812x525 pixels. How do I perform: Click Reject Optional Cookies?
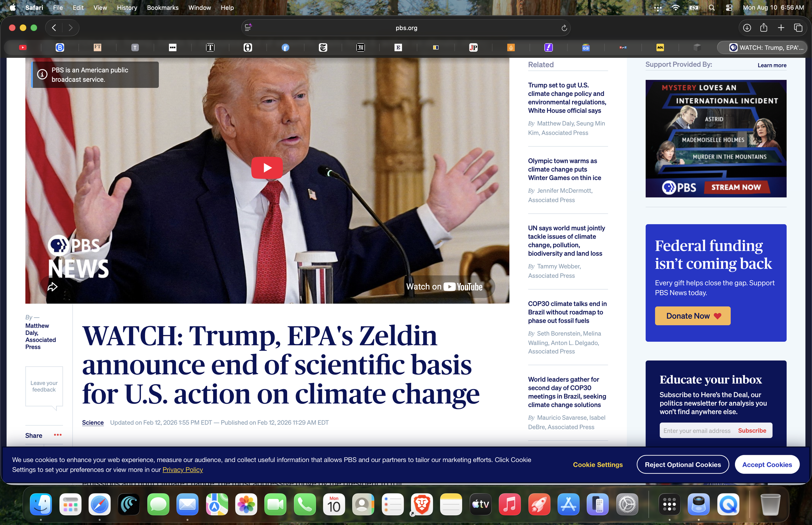click(682, 465)
